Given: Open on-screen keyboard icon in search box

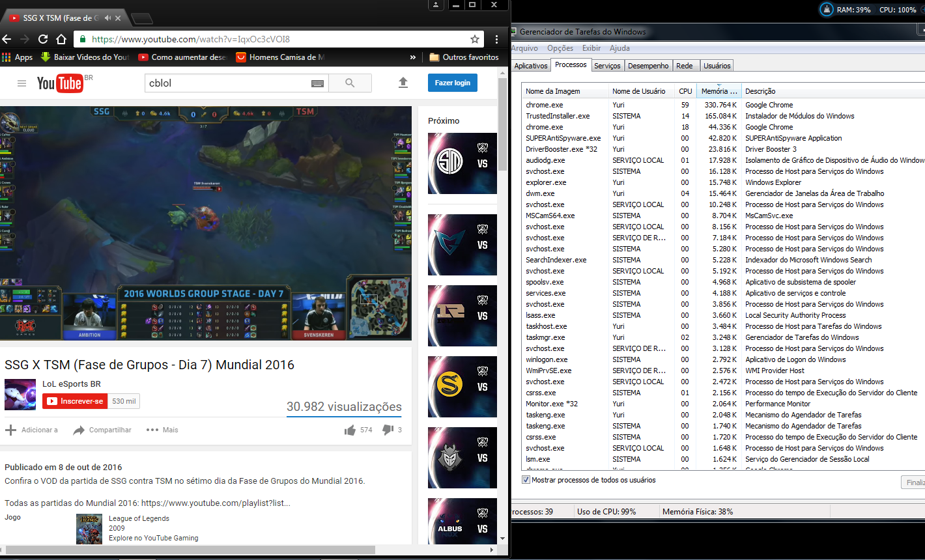Looking at the screenshot, I should (x=317, y=83).
